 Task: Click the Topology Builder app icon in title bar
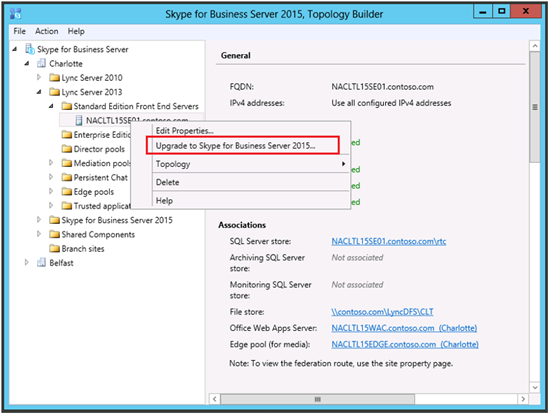point(15,14)
